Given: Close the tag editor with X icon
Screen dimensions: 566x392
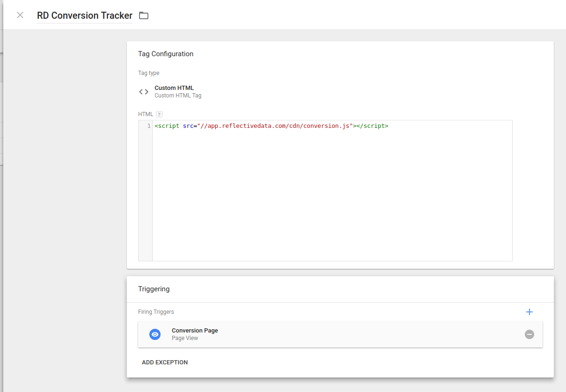Looking at the screenshot, I should tap(20, 15).
